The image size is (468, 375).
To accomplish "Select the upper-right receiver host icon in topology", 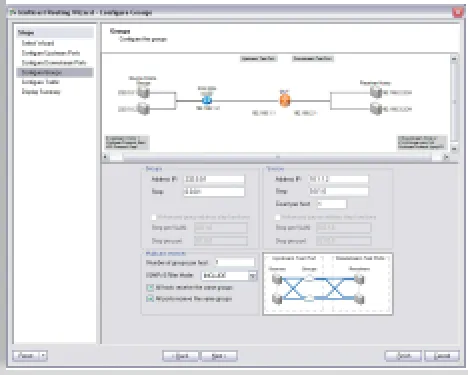I will click(x=376, y=92).
